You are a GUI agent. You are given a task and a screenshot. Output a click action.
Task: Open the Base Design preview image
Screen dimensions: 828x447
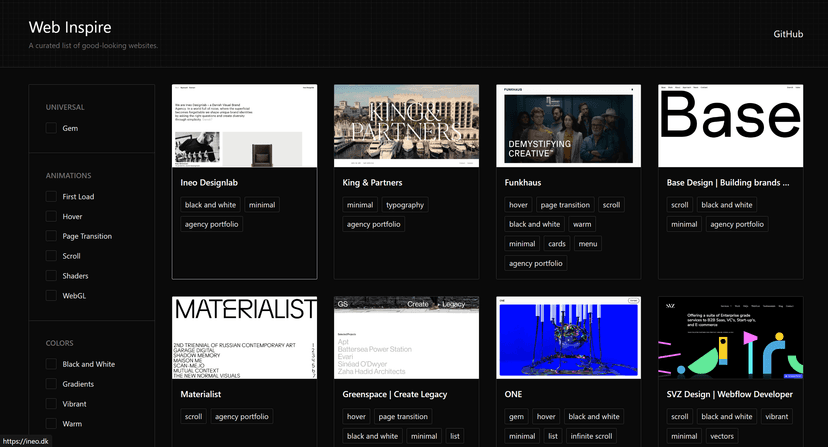[731, 126]
